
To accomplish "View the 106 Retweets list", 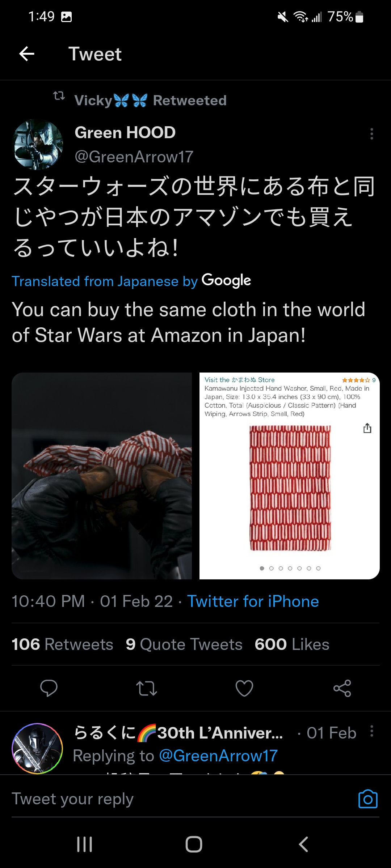I will [x=62, y=644].
